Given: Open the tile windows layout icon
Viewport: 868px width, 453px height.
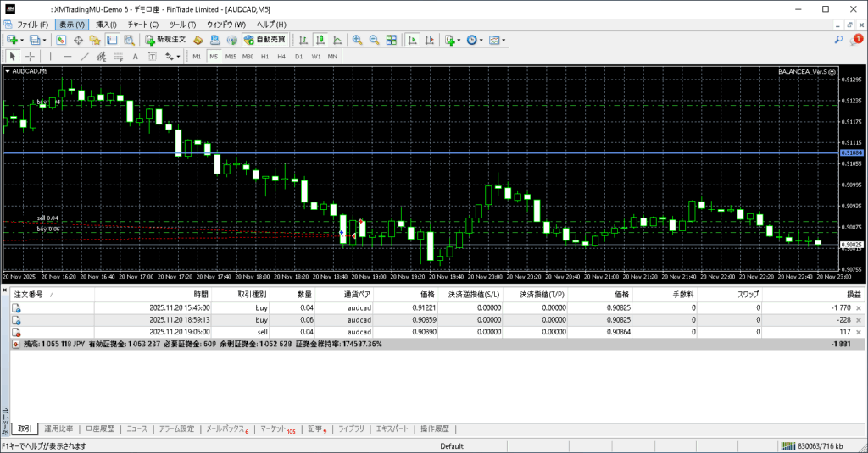Looking at the screenshot, I should pos(392,40).
